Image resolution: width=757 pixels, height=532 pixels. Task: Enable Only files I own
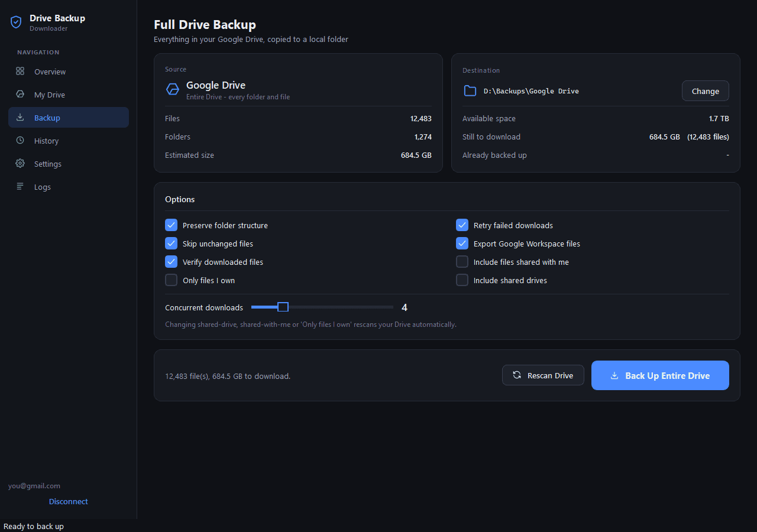pyautogui.click(x=172, y=280)
